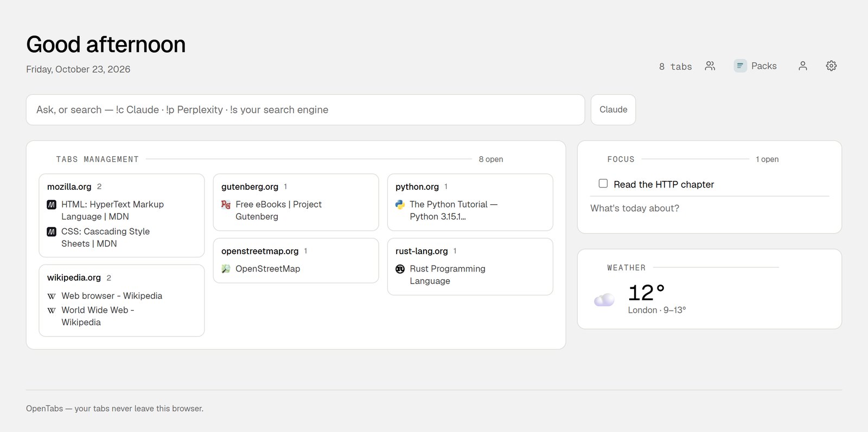The image size is (868, 432).
Task: Click the Good afternoon greeting
Action: pyautogui.click(x=106, y=44)
